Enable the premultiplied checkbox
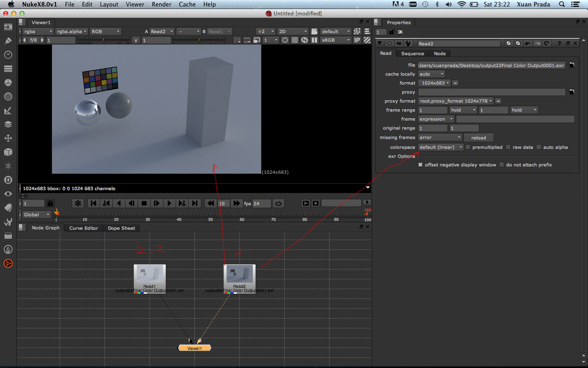 468,147
